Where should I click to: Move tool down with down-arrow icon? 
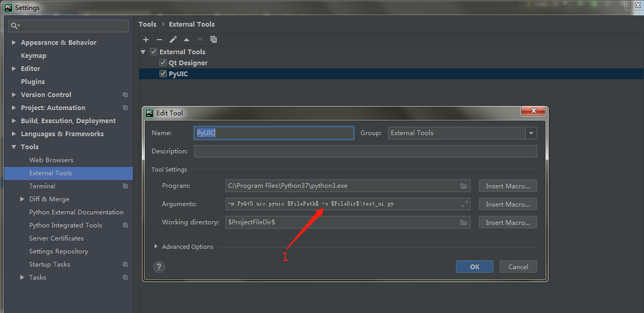coord(200,40)
